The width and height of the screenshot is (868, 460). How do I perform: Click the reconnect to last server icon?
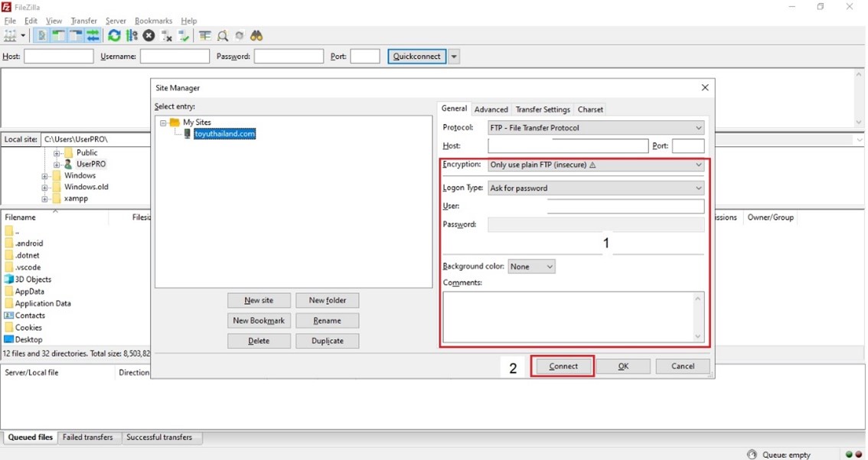(x=184, y=36)
